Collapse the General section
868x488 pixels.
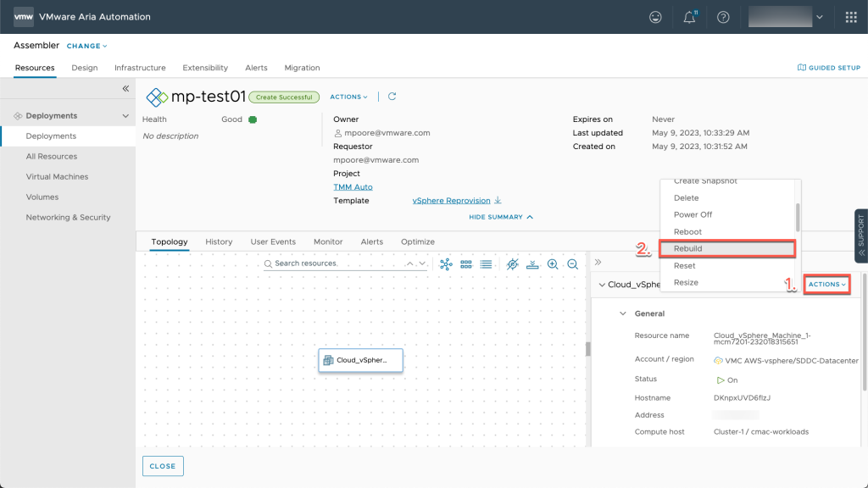pyautogui.click(x=623, y=313)
